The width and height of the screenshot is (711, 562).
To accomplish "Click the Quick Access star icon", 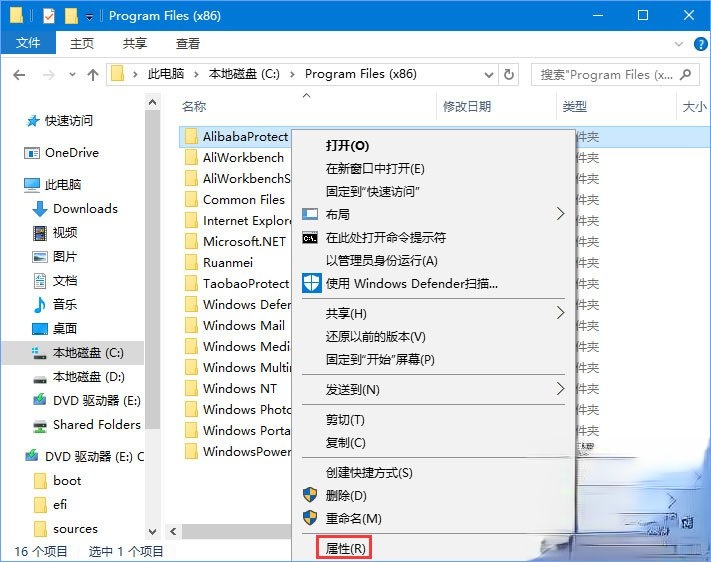I will [x=33, y=121].
